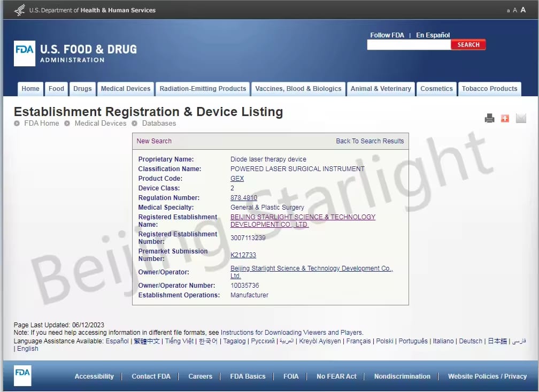Open the Drugs tab
The height and width of the screenshot is (392, 539).
82,89
